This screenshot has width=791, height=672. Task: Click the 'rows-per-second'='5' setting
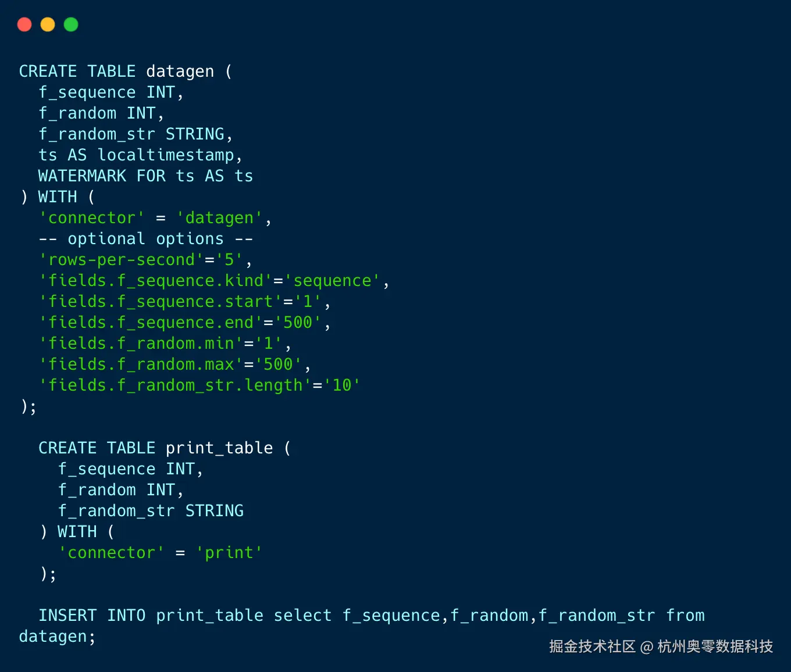point(145,260)
